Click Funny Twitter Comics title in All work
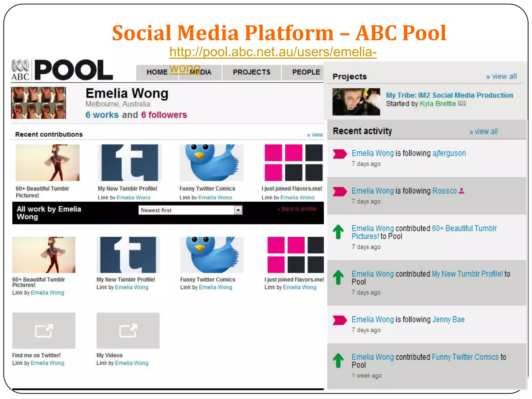The width and height of the screenshot is (532, 399). [x=208, y=280]
